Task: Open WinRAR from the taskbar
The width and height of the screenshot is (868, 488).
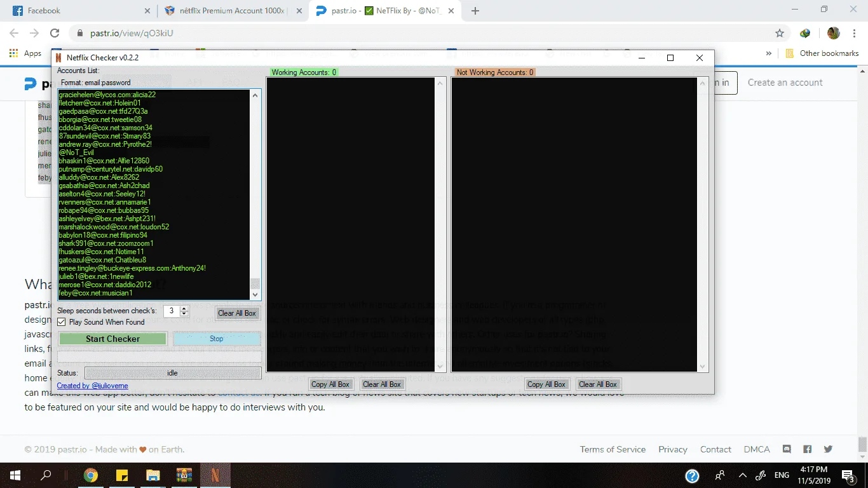Action: (x=184, y=475)
